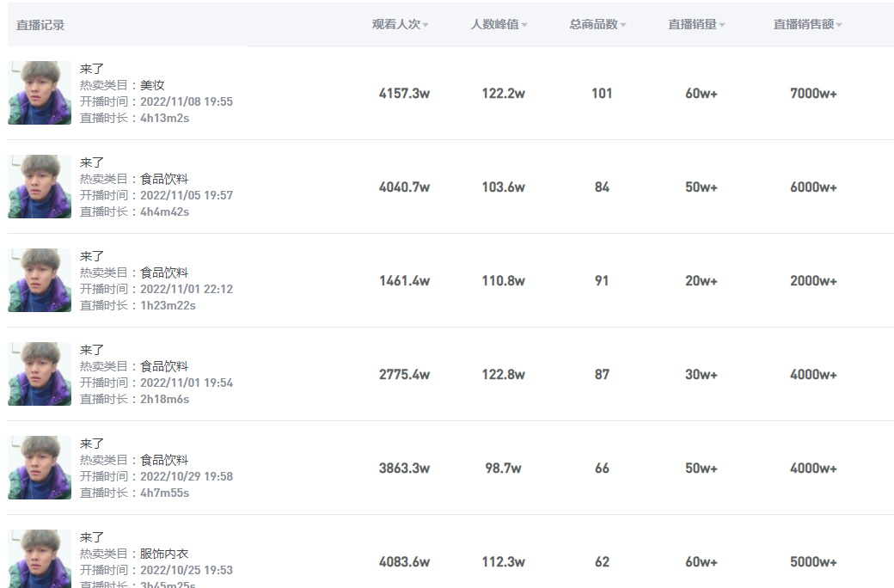
Task: Open thumbnail of 2022/11/05 19:57 live stream
Action: [x=40, y=187]
